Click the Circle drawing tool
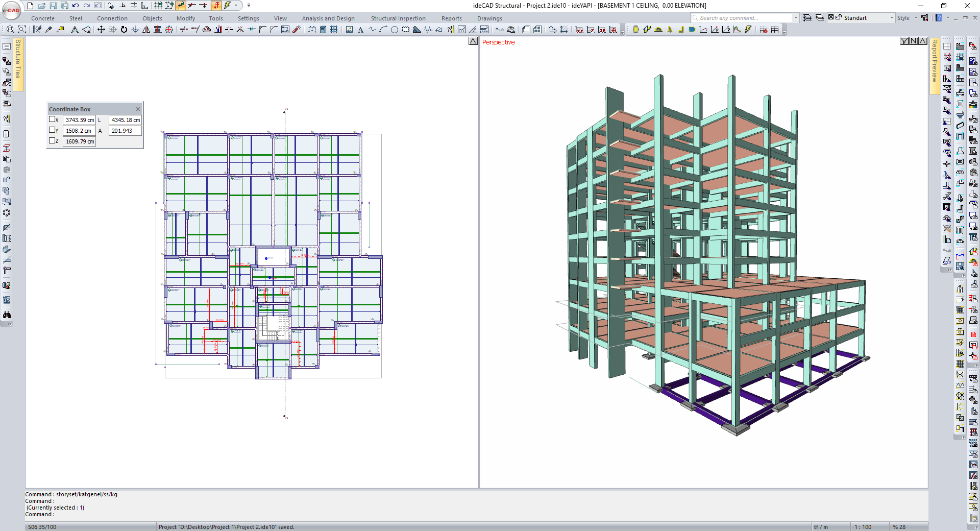 coord(395,30)
